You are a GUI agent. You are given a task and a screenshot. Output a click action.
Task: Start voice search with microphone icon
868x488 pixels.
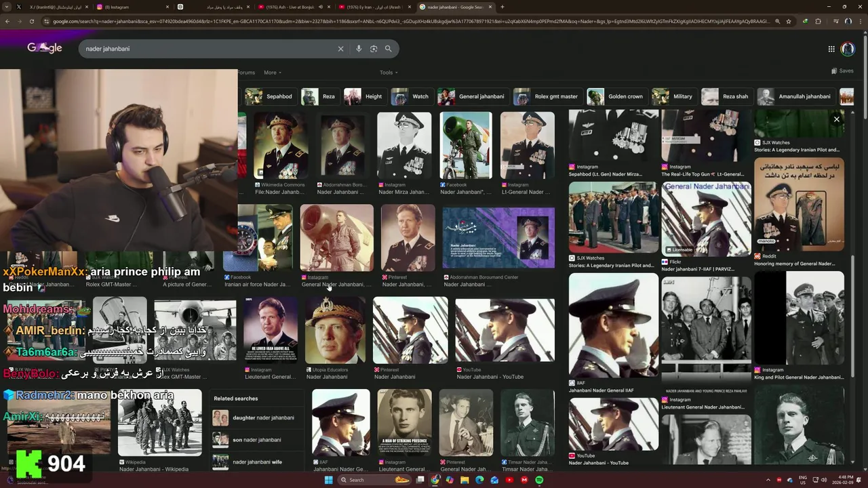click(x=359, y=49)
